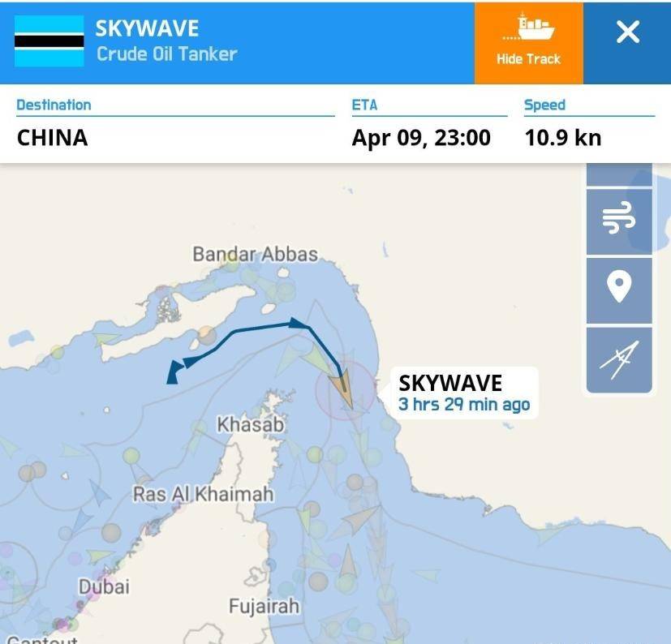Select the distance measurement compass icon
671x644 pixels.
click(x=619, y=360)
